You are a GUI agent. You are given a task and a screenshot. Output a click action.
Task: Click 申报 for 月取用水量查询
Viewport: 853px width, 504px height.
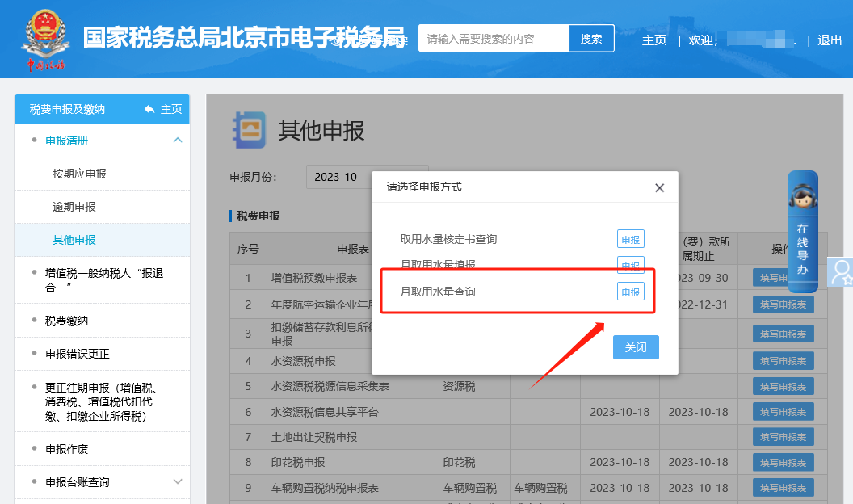click(x=631, y=292)
